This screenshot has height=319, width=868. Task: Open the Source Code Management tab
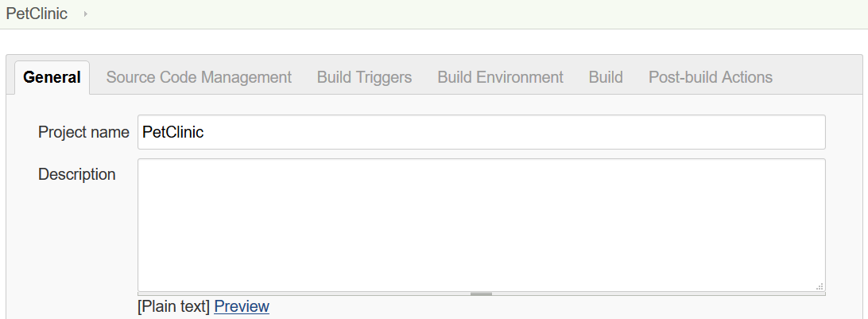[199, 77]
